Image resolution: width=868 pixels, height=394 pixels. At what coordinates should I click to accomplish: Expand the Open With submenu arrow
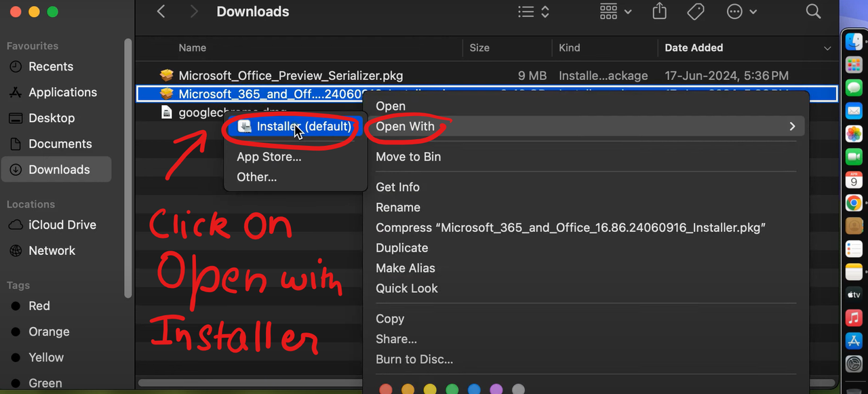(x=792, y=126)
